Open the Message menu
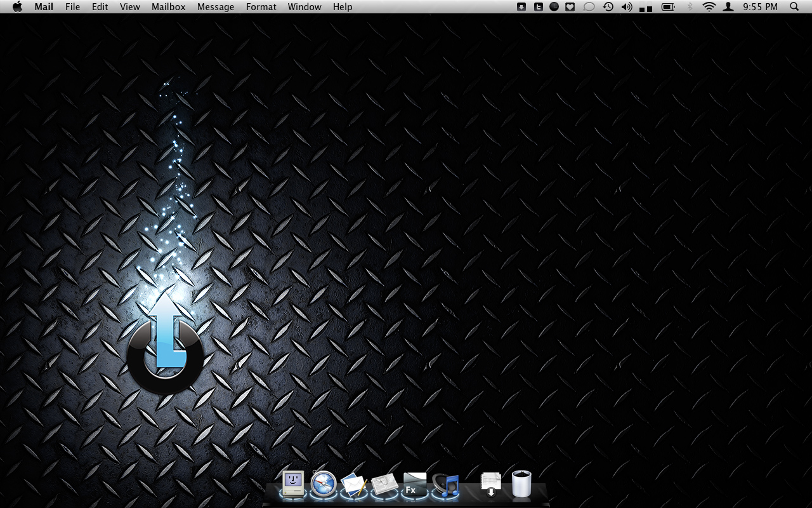812x508 pixels. (216, 7)
